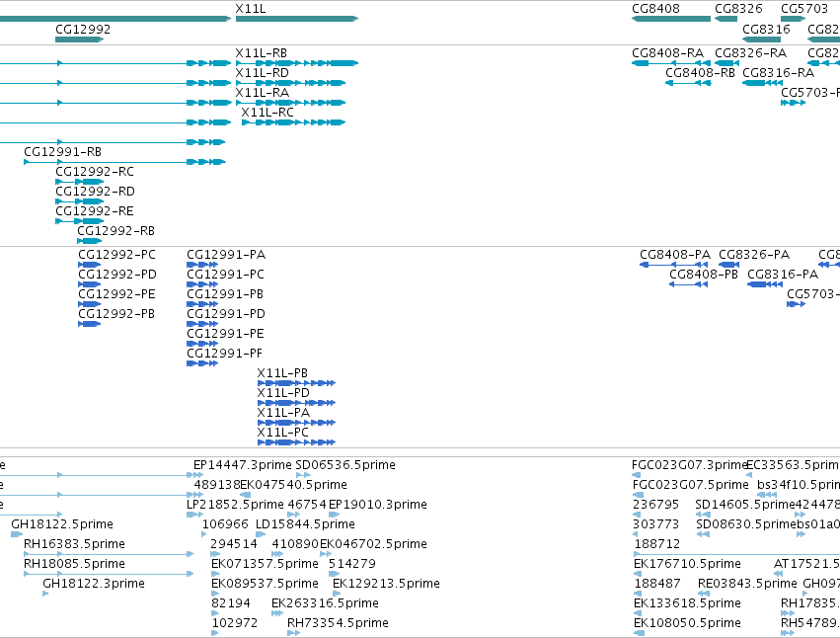Click the FGC023G07.5prime EST label
The image size is (840, 638).
[x=691, y=485]
